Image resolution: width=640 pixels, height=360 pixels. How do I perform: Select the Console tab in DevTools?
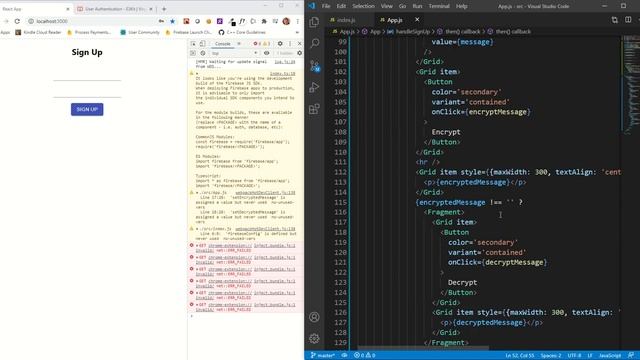tap(222, 44)
